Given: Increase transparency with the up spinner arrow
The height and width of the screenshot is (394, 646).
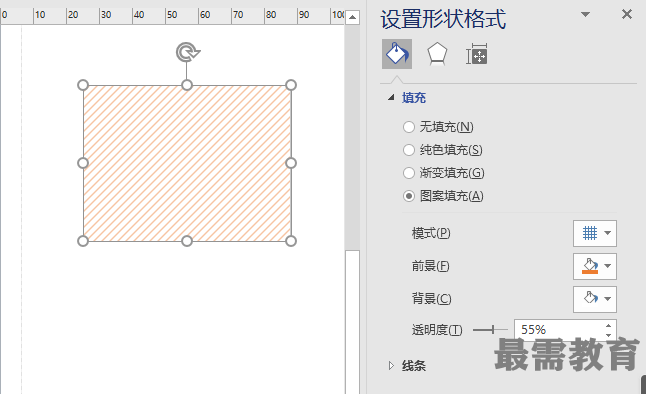Looking at the screenshot, I should click(x=609, y=326).
